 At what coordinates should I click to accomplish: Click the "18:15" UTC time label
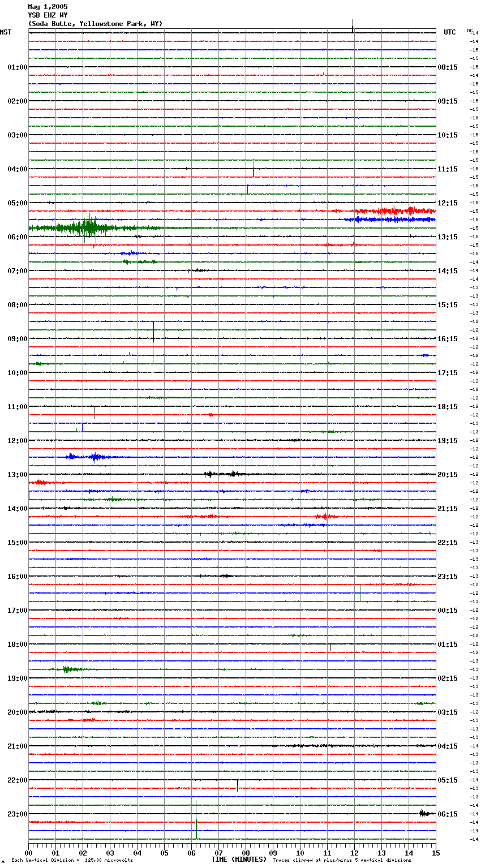(x=448, y=407)
